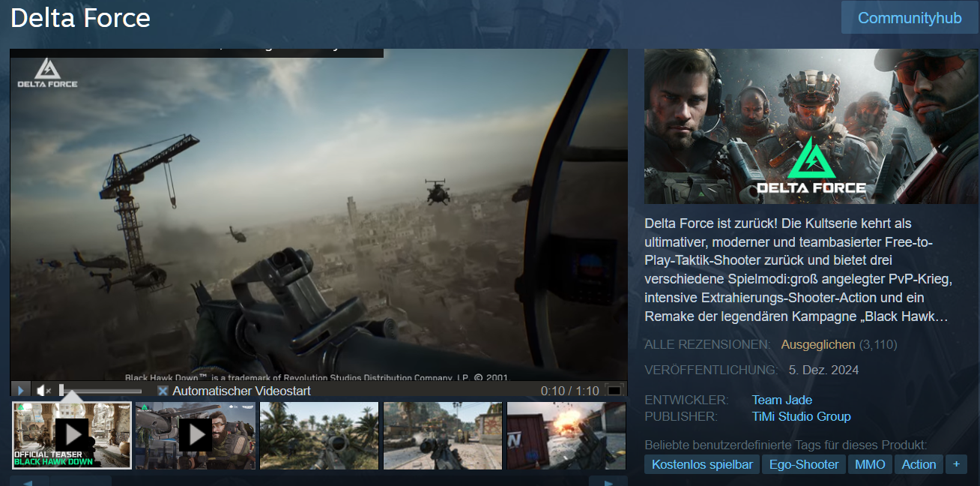
Task: Select the bearded soldier video thumbnail
Action: point(196,436)
